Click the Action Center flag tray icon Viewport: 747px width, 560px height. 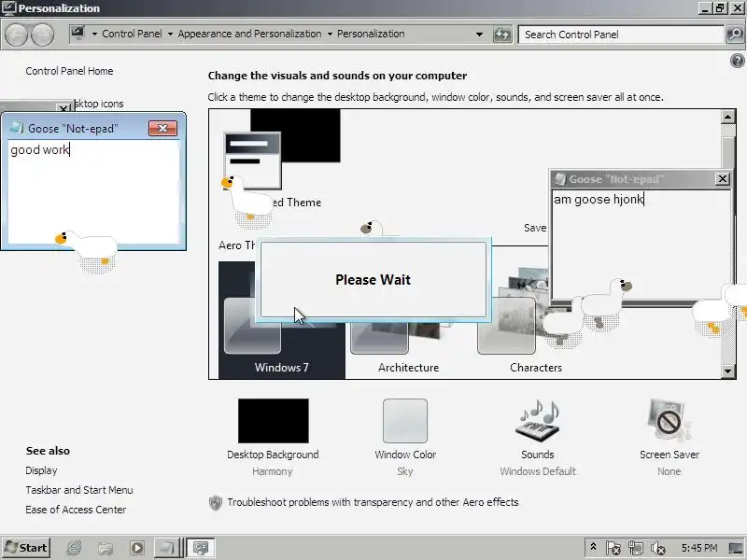pos(613,548)
